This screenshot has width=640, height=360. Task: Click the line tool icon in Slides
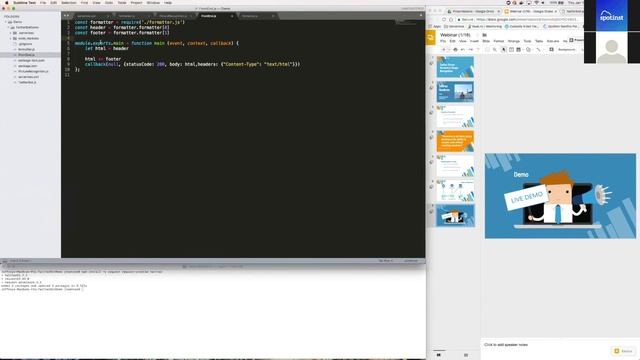(538, 49)
